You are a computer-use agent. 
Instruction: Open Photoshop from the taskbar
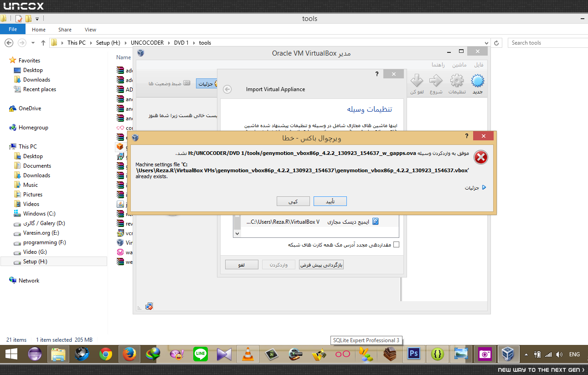click(x=414, y=354)
